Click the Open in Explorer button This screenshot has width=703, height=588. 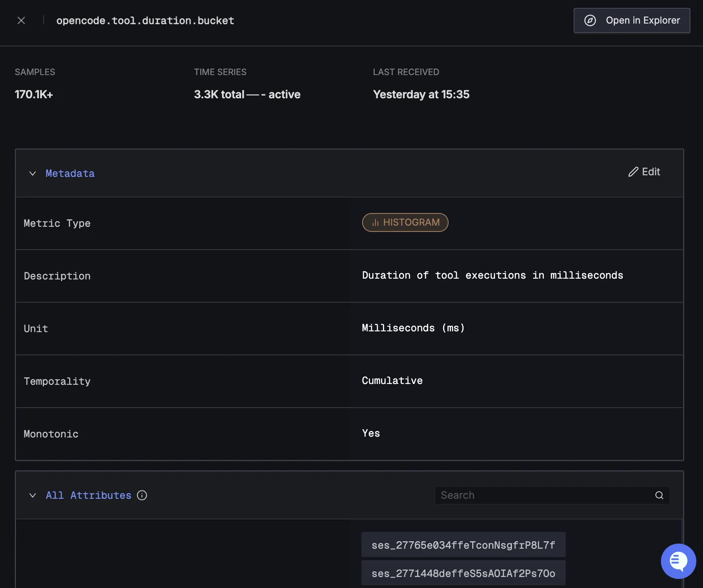point(632,20)
